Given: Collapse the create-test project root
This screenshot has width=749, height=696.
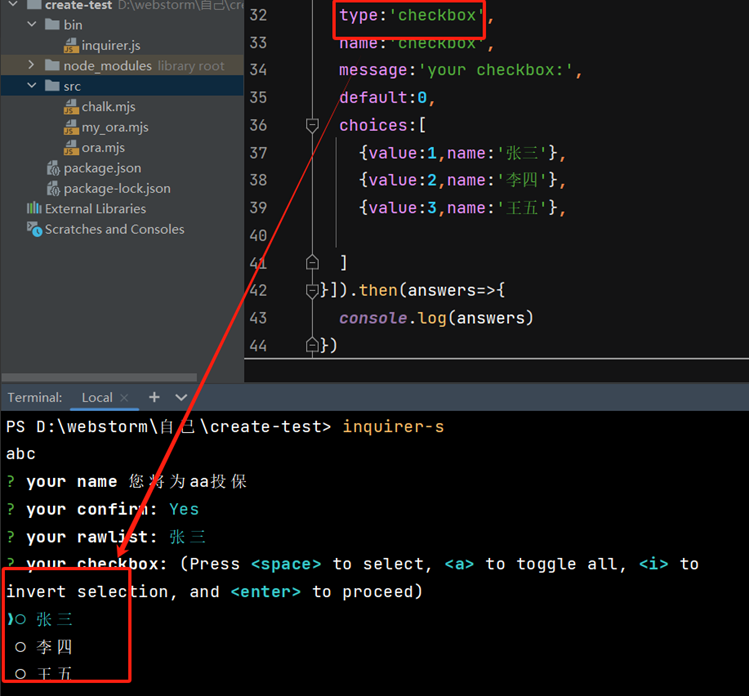Looking at the screenshot, I should [13, 4].
